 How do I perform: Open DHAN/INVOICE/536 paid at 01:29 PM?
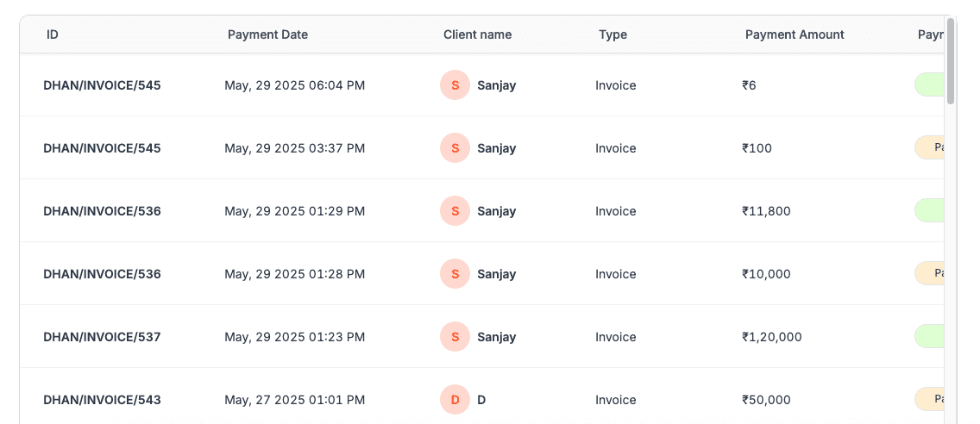tap(102, 211)
